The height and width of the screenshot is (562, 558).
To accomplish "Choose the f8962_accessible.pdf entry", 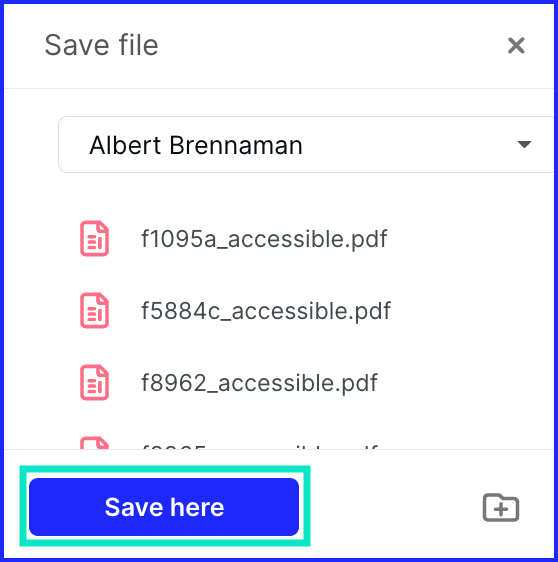I will 259,383.
